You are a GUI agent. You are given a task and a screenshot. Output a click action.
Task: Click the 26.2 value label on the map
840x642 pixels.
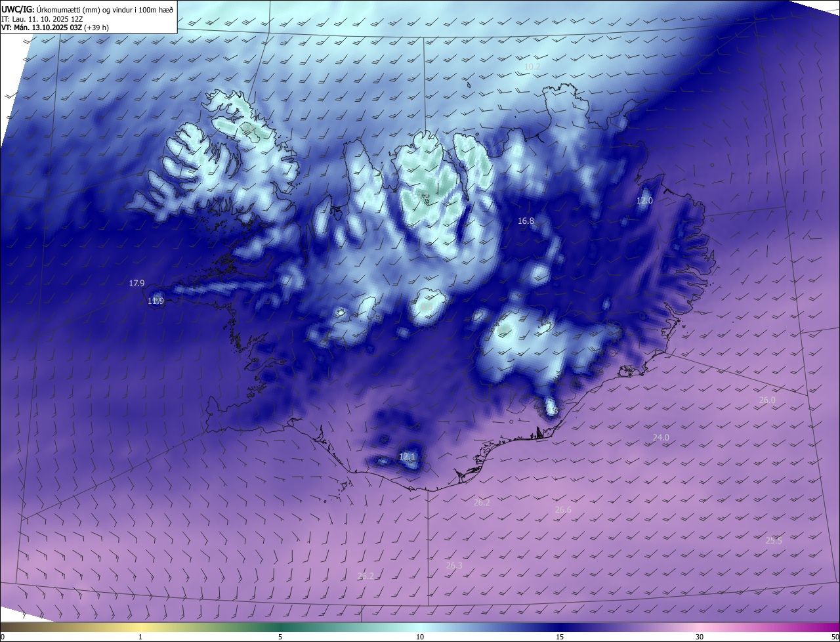click(x=482, y=502)
